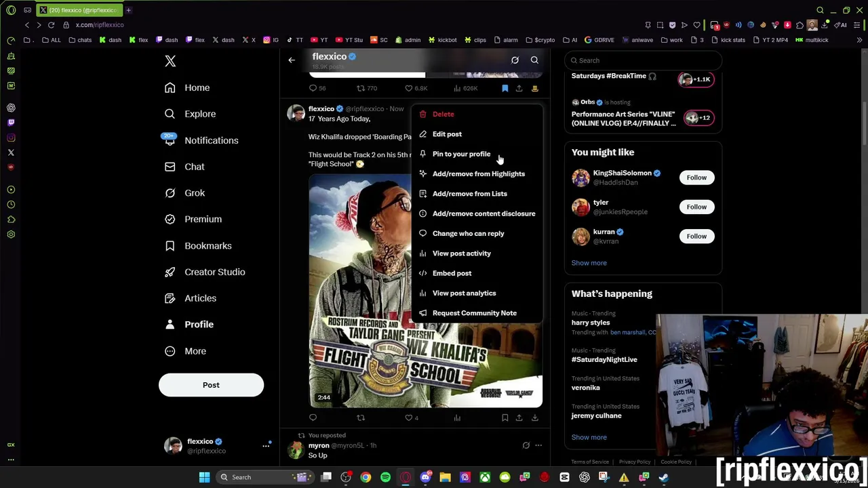Viewport: 868px width, 488px height.
Task: Open the X logo home icon
Action: (170, 61)
